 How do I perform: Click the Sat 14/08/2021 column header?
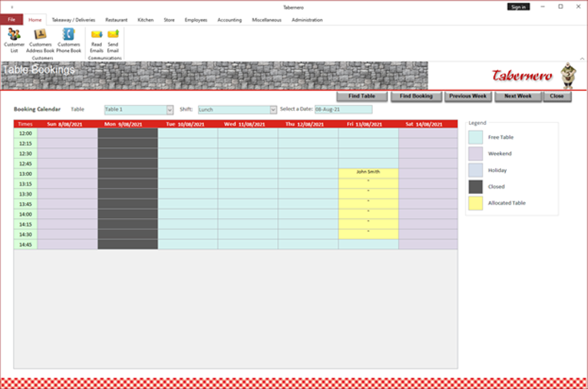pos(428,124)
